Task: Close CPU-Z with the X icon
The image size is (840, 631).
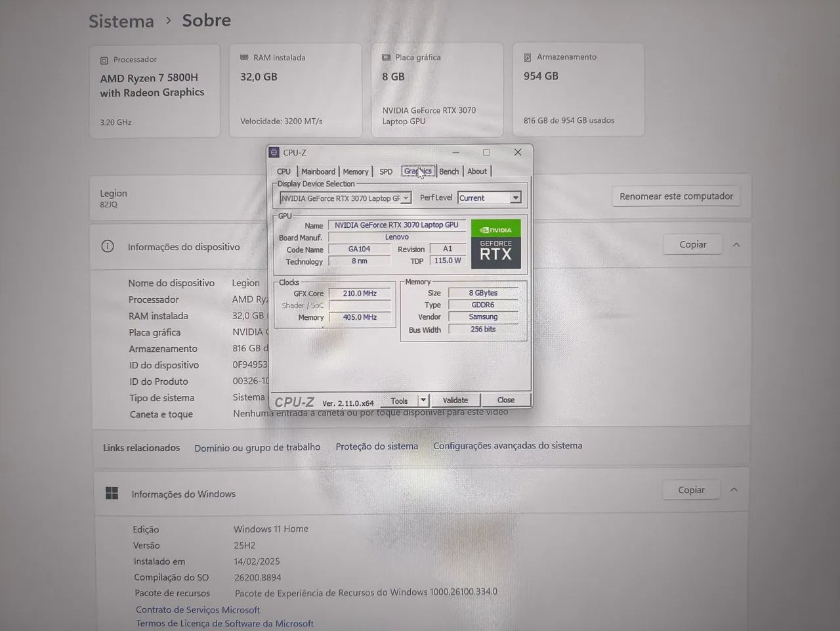Action: click(x=518, y=152)
